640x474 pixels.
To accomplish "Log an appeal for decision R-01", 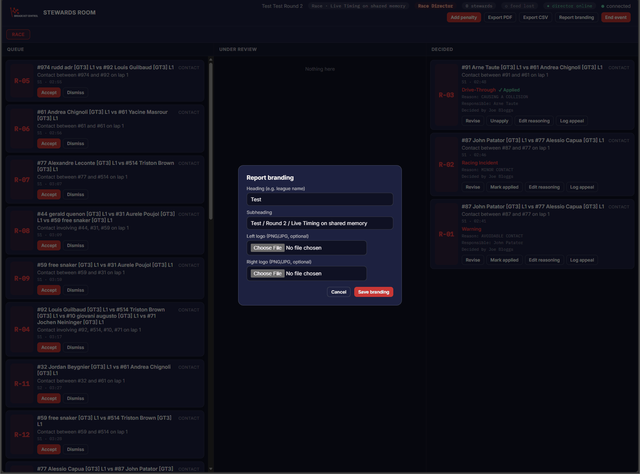I will point(582,260).
